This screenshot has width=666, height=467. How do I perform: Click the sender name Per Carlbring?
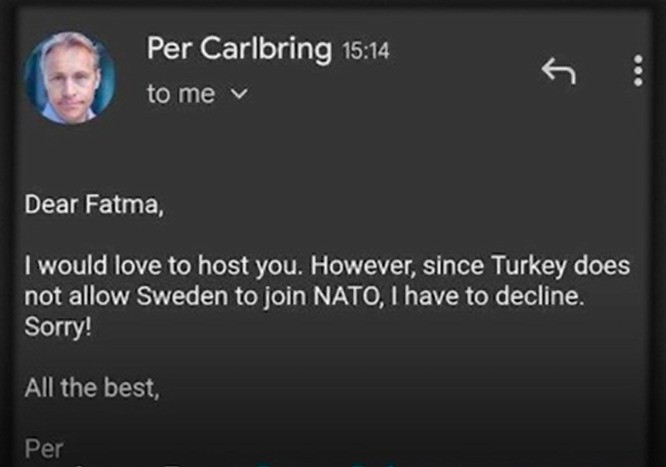point(238,49)
